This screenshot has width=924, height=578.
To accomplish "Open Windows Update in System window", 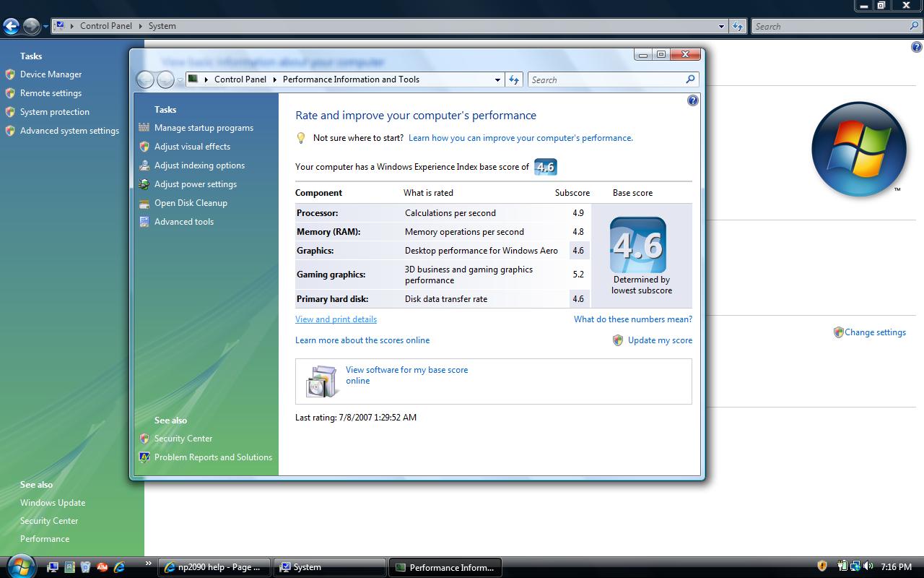I will coord(53,503).
